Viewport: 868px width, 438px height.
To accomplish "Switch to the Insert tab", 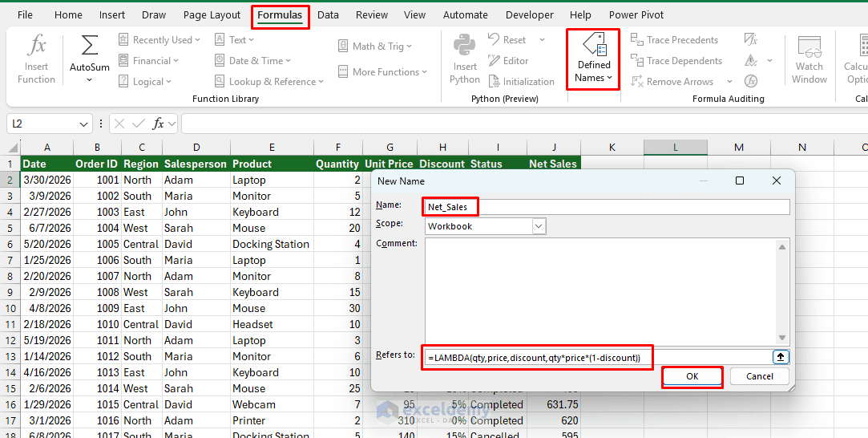I will pos(112,15).
